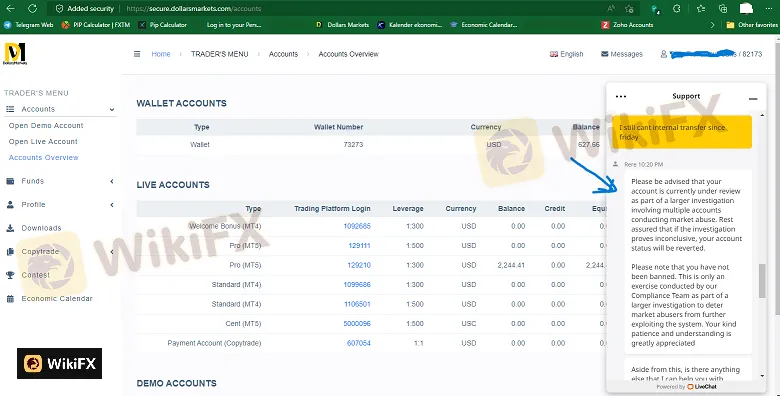
Task: Open Economic Calendar from the sidebar
Action: 57,298
